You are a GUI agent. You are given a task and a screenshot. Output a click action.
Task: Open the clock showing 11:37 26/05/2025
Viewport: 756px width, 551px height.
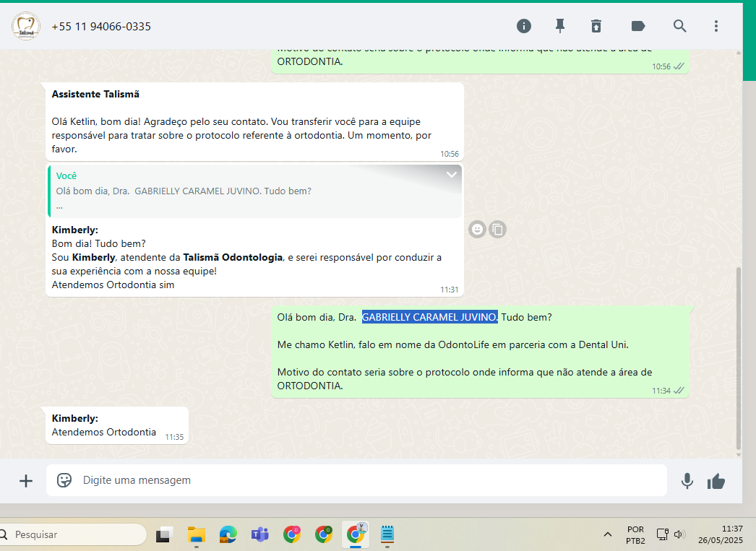pos(721,534)
